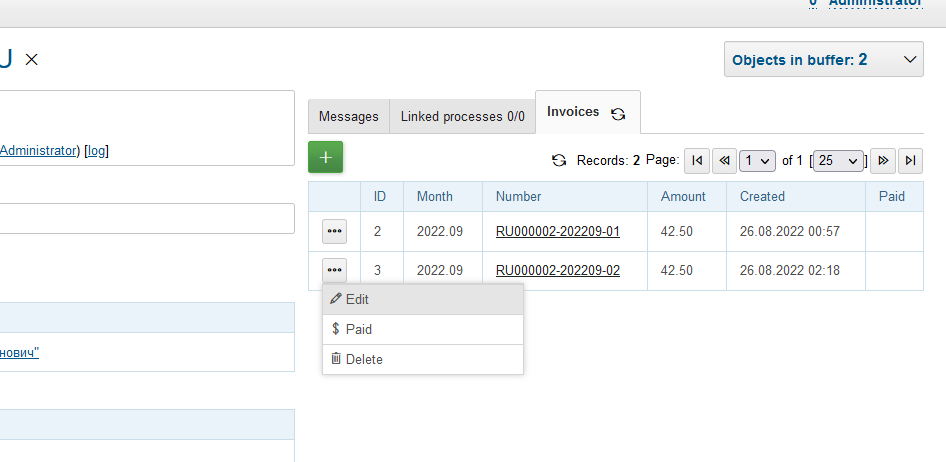
Task: Click the log link
Action: click(96, 151)
